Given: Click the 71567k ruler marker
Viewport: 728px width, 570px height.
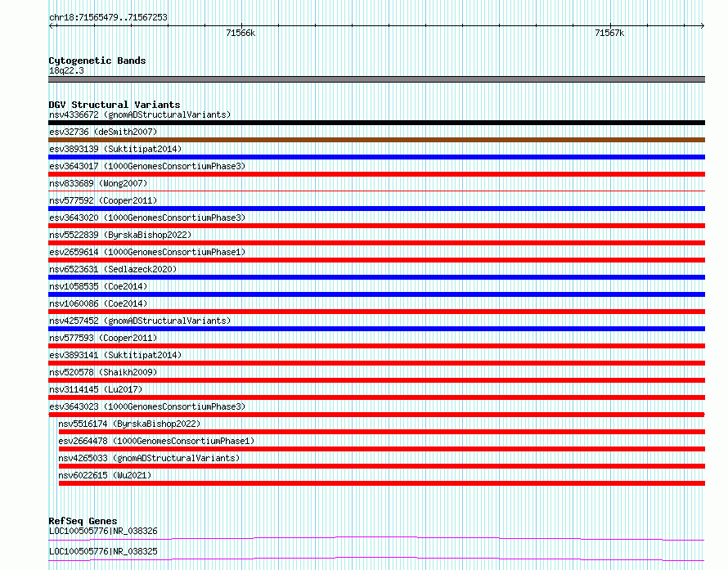Looking at the screenshot, I should [609, 33].
